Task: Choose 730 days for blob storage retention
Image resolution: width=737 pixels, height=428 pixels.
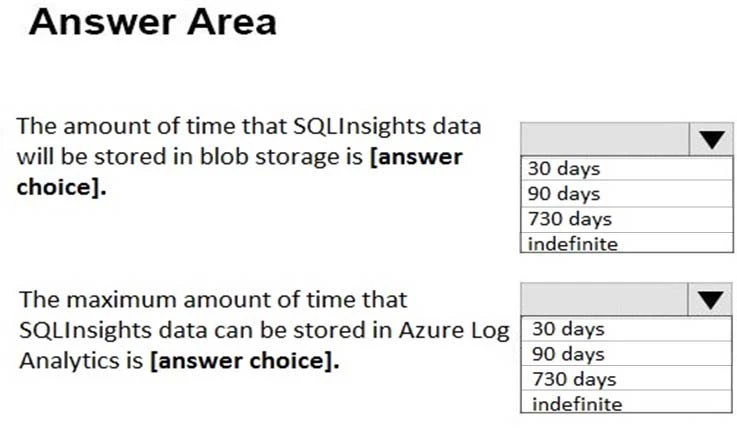Action: coord(570,218)
